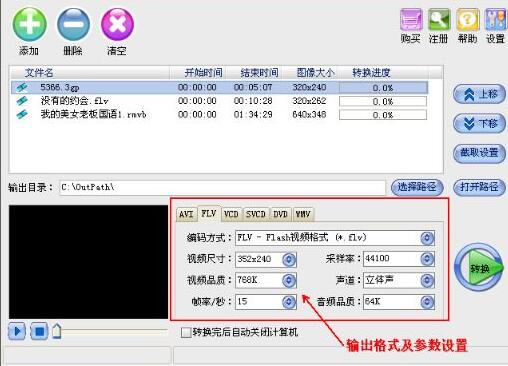Select file name 没有的约会.flv
Image resolution: width=508 pixels, height=366 pixels.
74,101
